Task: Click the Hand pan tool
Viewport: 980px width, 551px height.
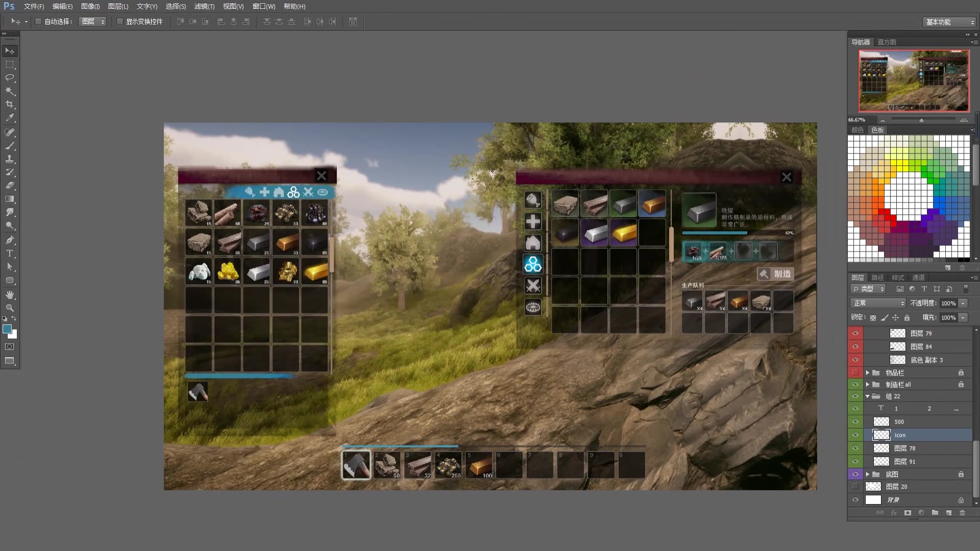Action: [9, 295]
